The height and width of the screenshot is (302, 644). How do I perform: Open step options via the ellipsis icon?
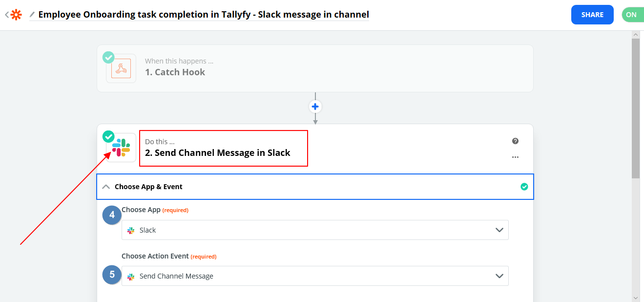coord(515,157)
